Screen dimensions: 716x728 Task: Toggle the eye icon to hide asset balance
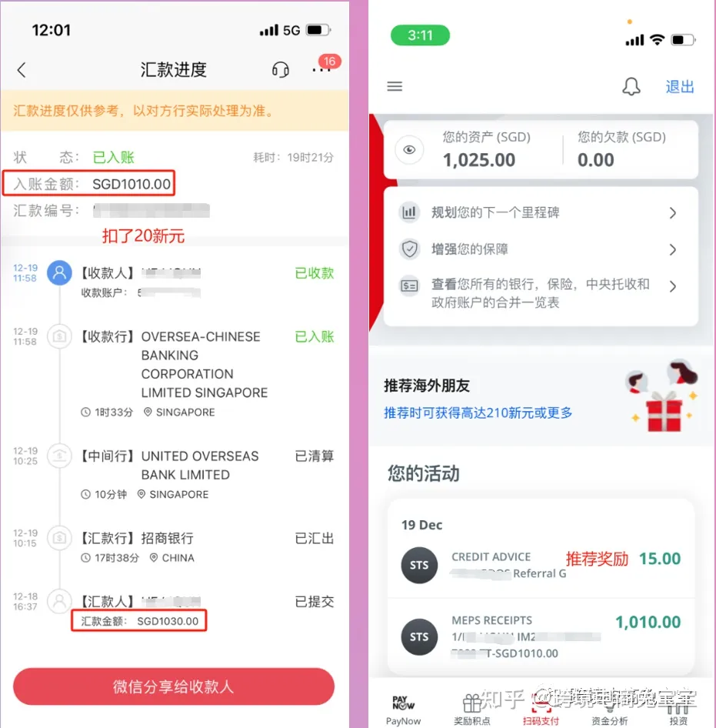pos(409,149)
